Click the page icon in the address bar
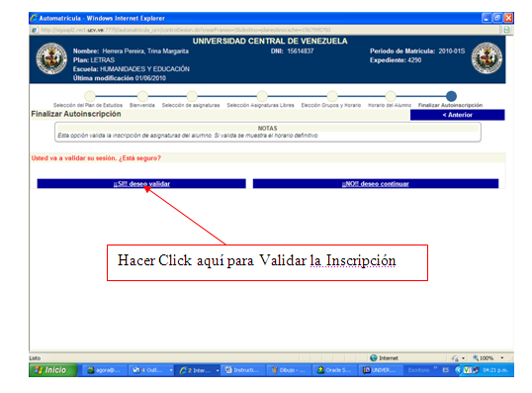This screenshot has width=532, height=393. [35, 30]
